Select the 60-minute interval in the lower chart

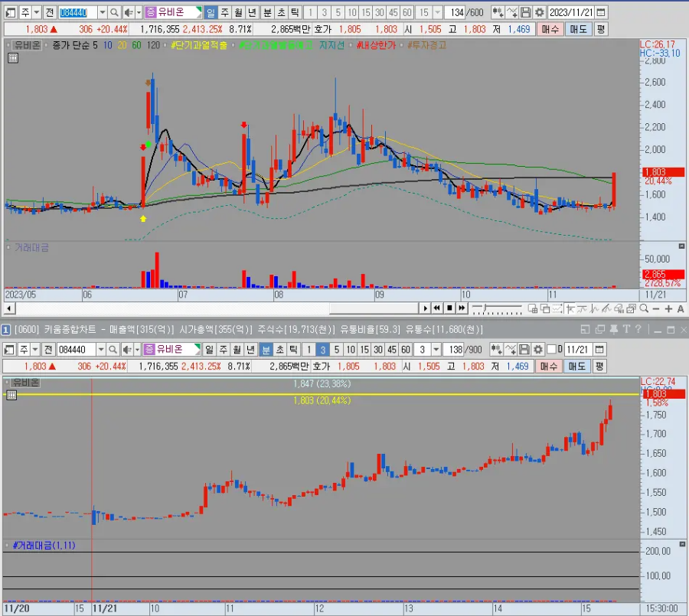pos(406,350)
